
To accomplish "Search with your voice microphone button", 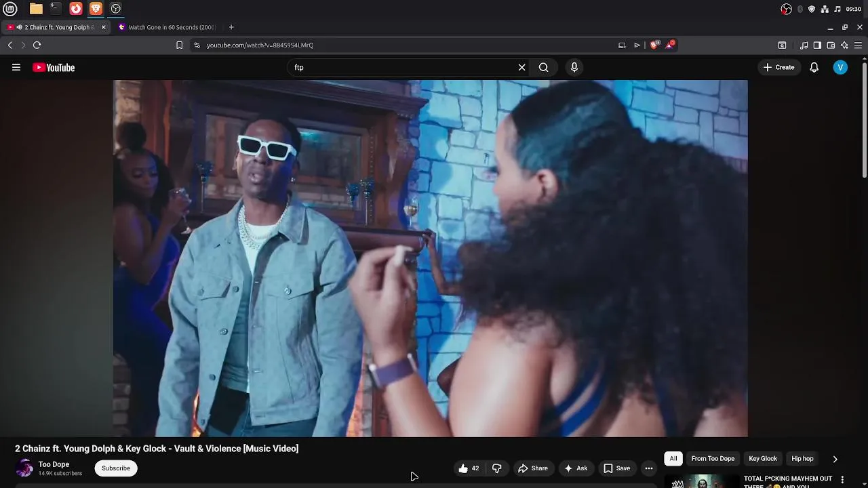I will 574,67.
